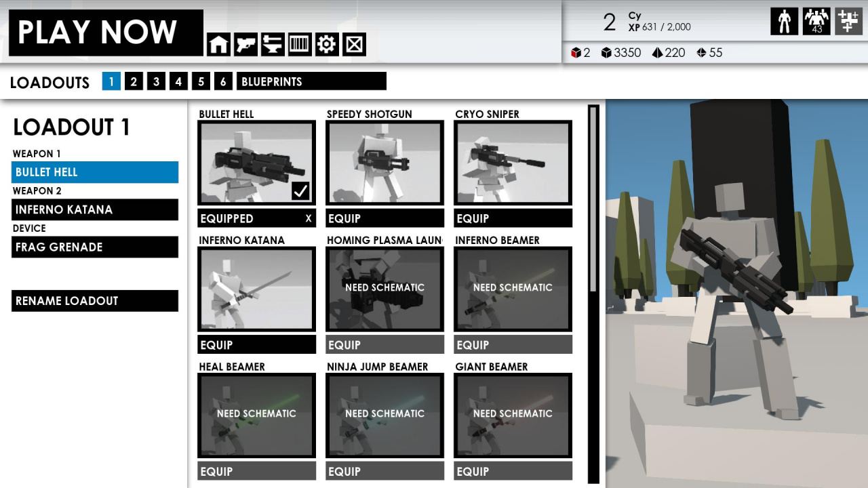
Task: Click the black cube 3350 currency icon
Action: tap(606, 53)
